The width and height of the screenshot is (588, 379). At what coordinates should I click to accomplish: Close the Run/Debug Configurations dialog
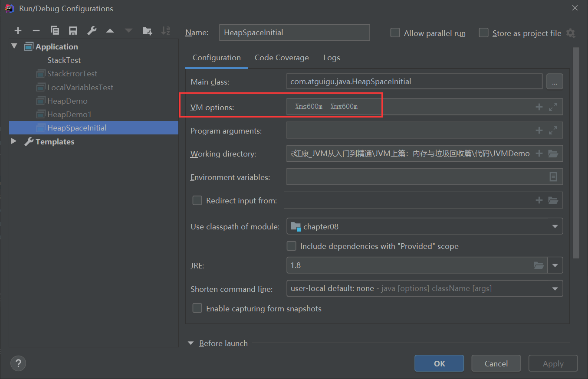click(x=575, y=8)
